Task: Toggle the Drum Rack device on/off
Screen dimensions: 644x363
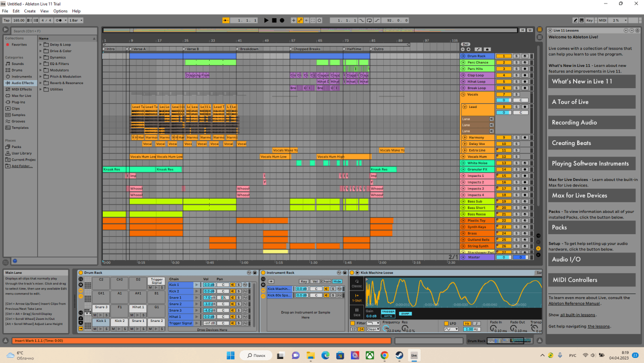Action: 80,273
